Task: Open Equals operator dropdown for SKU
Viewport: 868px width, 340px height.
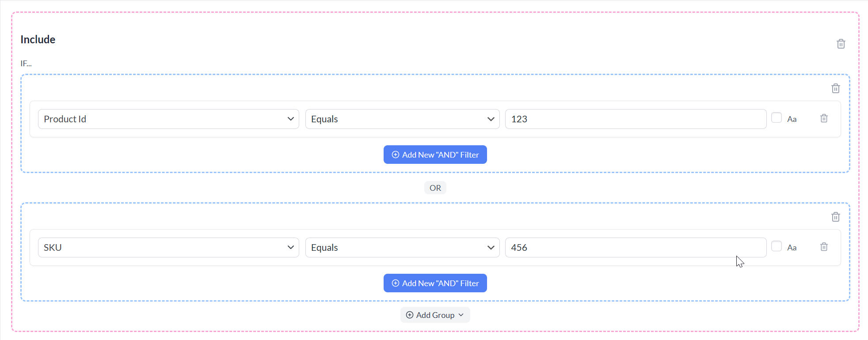Action: click(402, 248)
